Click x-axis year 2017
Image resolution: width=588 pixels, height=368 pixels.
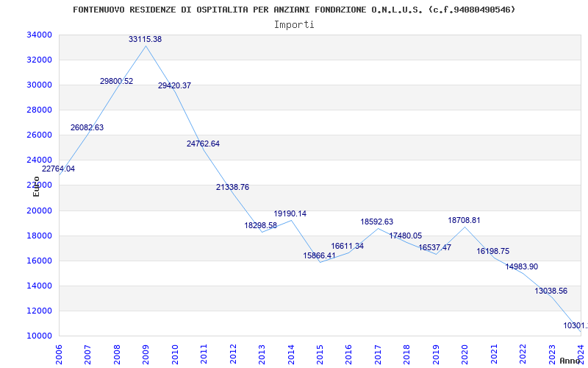point(378,354)
